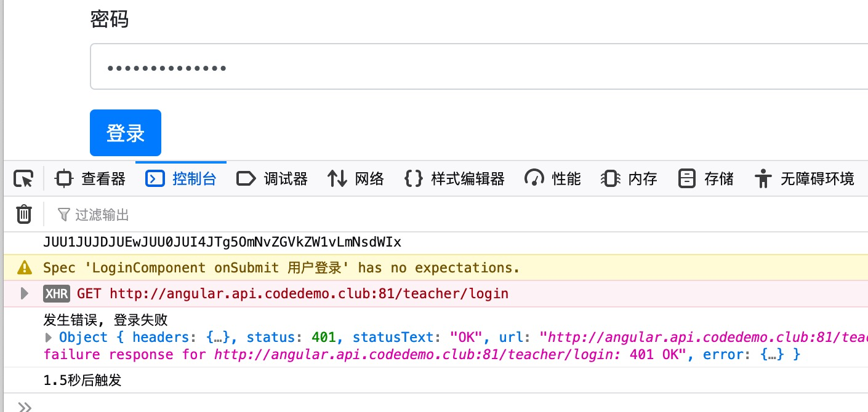This screenshot has width=868, height=412.
Task: Click the 密码 field label
Action: pos(109,19)
